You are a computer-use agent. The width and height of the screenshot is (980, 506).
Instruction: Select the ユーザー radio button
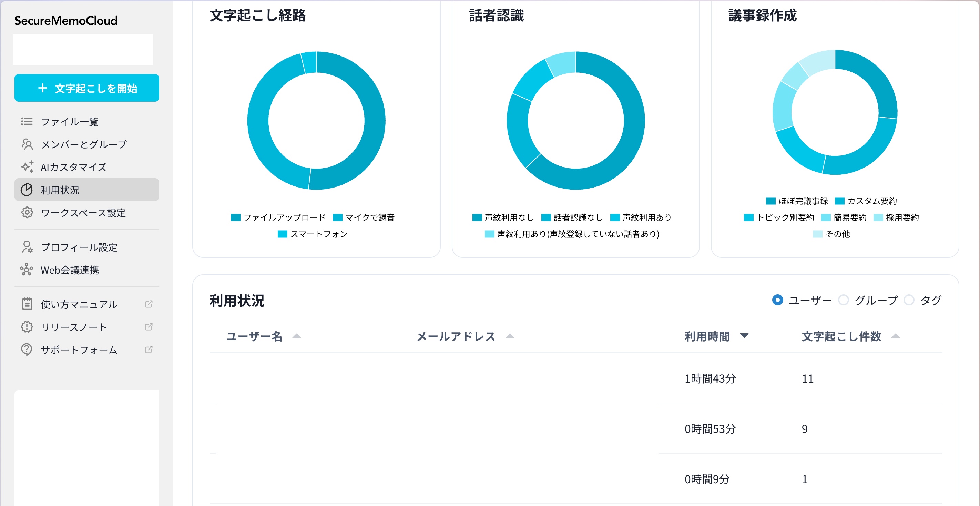(777, 300)
